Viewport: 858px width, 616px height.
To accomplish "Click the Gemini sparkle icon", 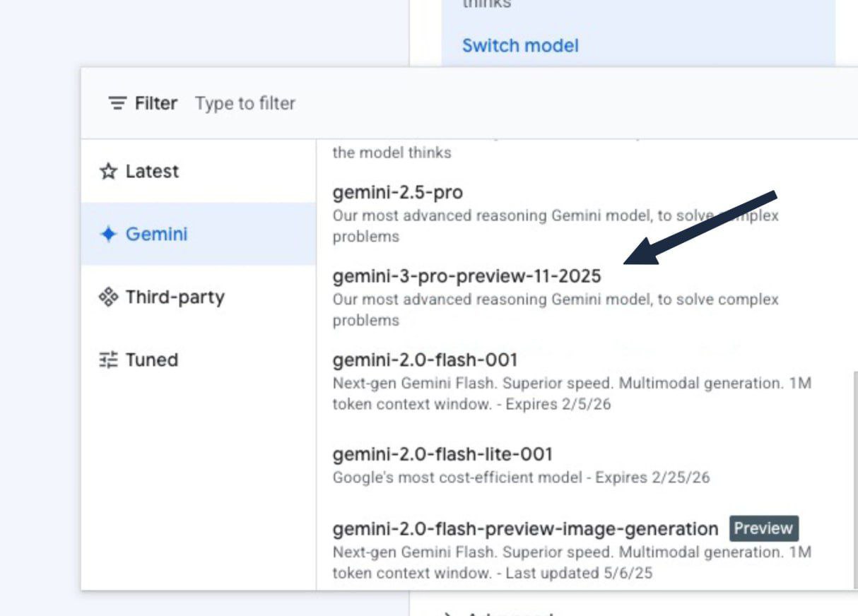I will (108, 234).
